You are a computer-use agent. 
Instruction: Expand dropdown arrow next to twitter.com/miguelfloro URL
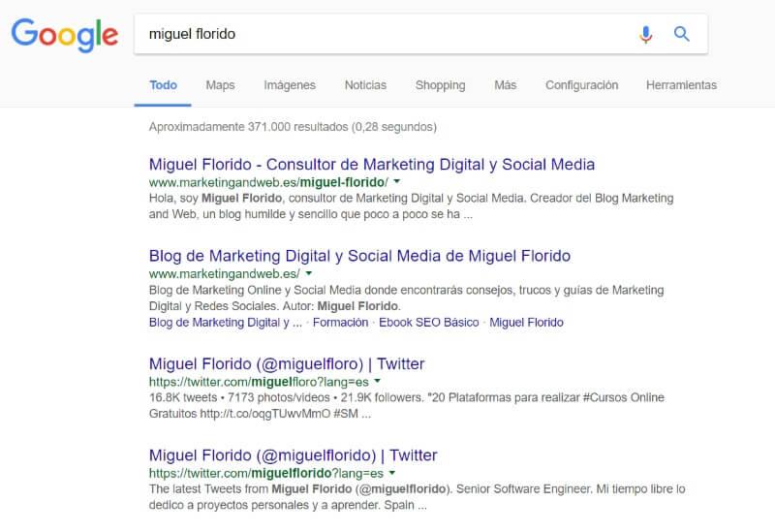tap(377, 381)
